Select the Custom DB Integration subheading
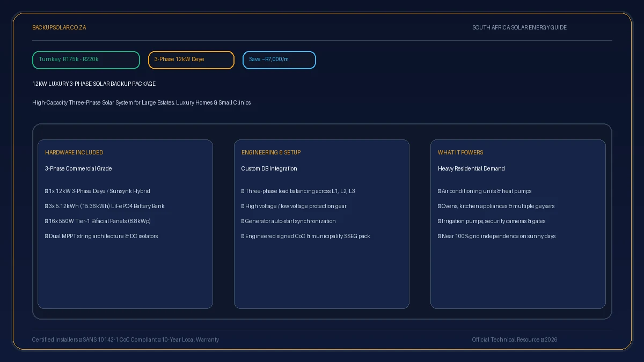Image resolution: width=644 pixels, height=362 pixels. click(269, 168)
